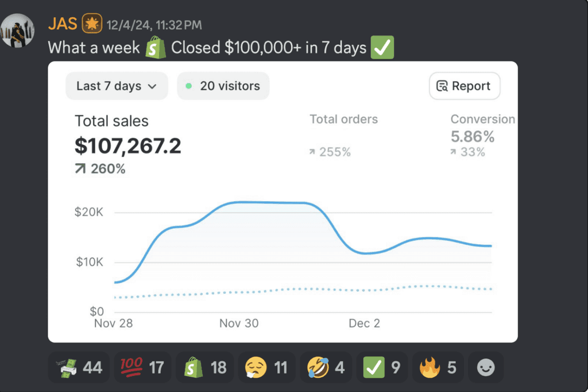Click the 260% increase indicator
Image resolution: width=588 pixels, height=392 pixels.
(x=100, y=169)
